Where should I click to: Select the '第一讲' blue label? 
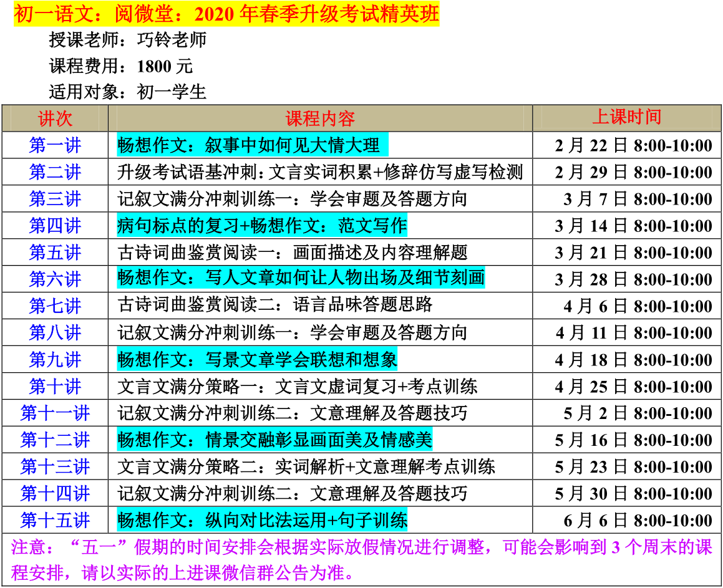pyautogui.click(x=55, y=145)
